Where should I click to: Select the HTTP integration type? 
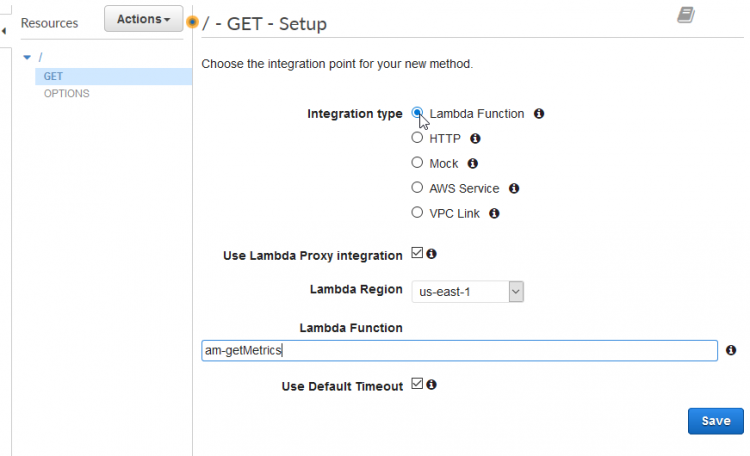point(418,139)
